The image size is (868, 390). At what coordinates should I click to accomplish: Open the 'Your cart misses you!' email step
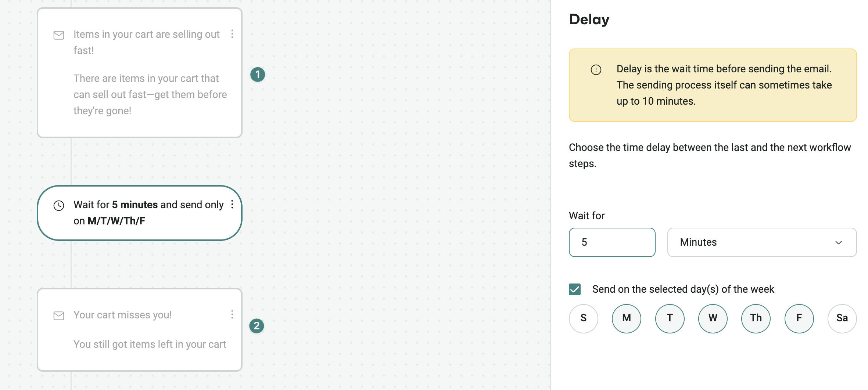point(140,329)
